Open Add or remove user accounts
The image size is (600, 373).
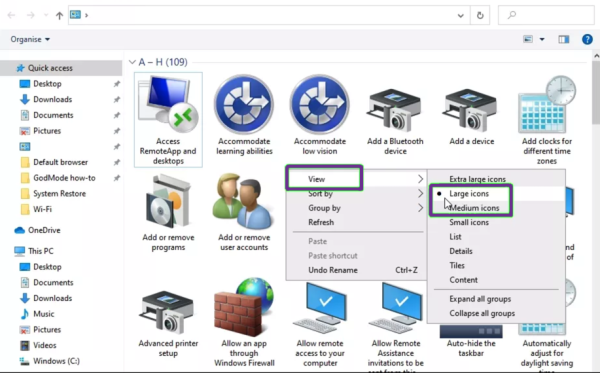pyautogui.click(x=244, y=212)
